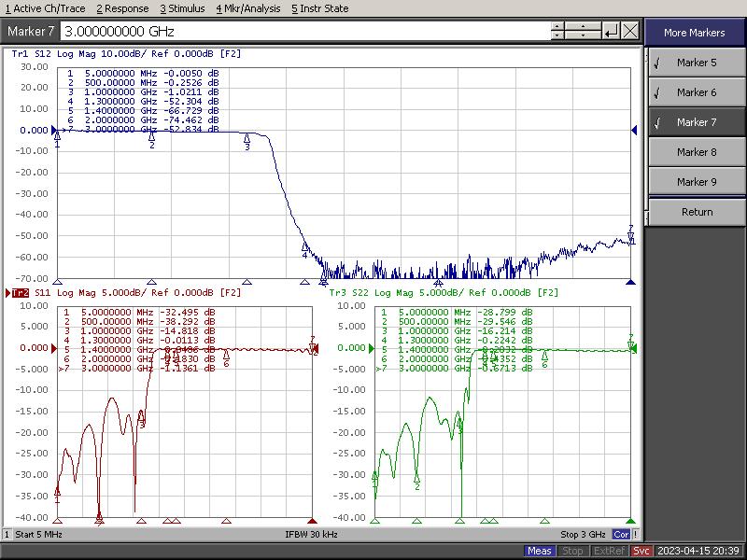This screenshot has width=747, height=560.
Task: Expand the Instr State menu
Action: tap(319, 8)
